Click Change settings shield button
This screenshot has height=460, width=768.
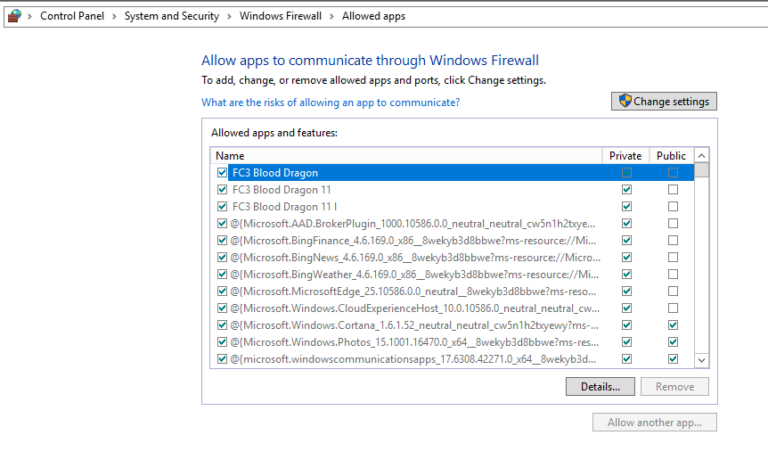click(x=663, y=101)
